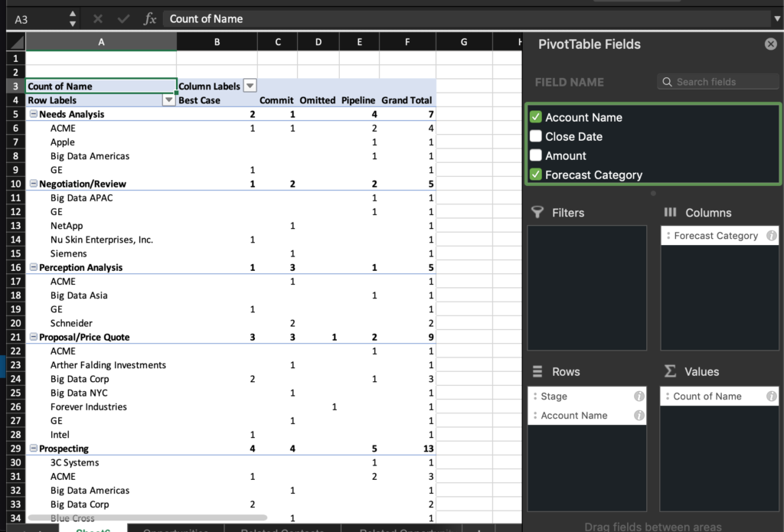This screenshot has height=532, width=784.
Task: Click the cancel X icon in formula bar
Action: [98, 19]
